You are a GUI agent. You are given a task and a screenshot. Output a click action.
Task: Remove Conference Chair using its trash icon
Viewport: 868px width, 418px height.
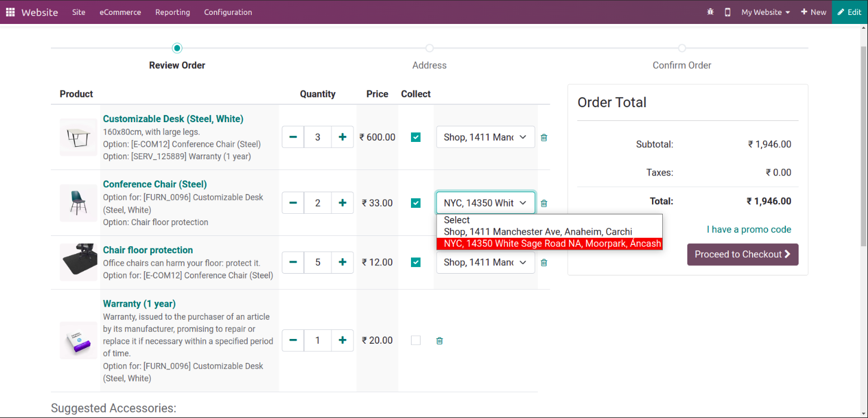point(544,204)
